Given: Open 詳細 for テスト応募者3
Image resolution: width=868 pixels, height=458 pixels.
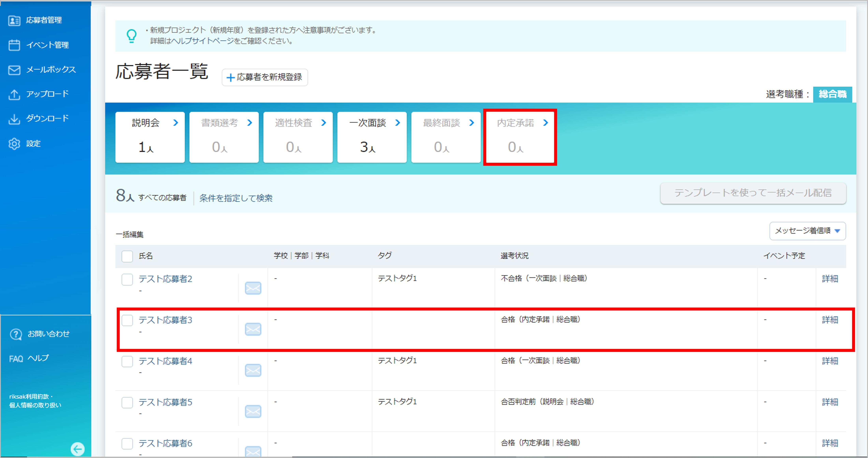Looking at the screenshot, I should (830, 320).
